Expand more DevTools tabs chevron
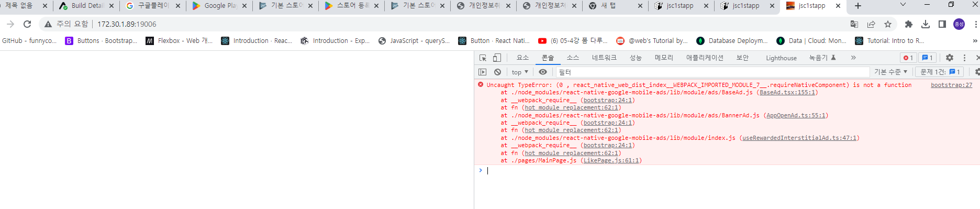Image resolution: width=980 pixels, height=209 pixels. click(853, 58)
